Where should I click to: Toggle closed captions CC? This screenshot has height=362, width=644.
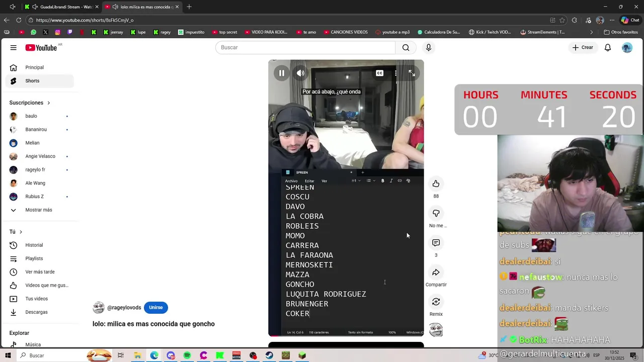pyautogui.click(x=379, y=73)
